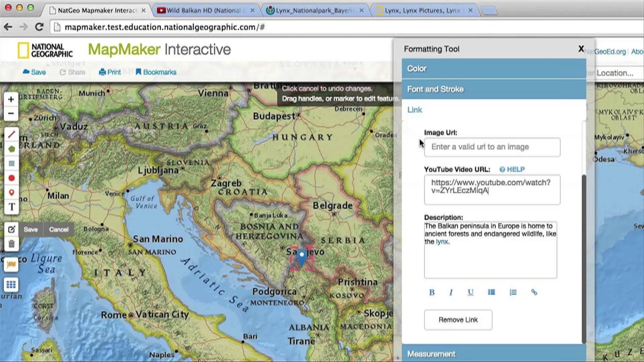Toggle underline formatting in the description
Screen dimensions: 644x362
click(470, 292)
